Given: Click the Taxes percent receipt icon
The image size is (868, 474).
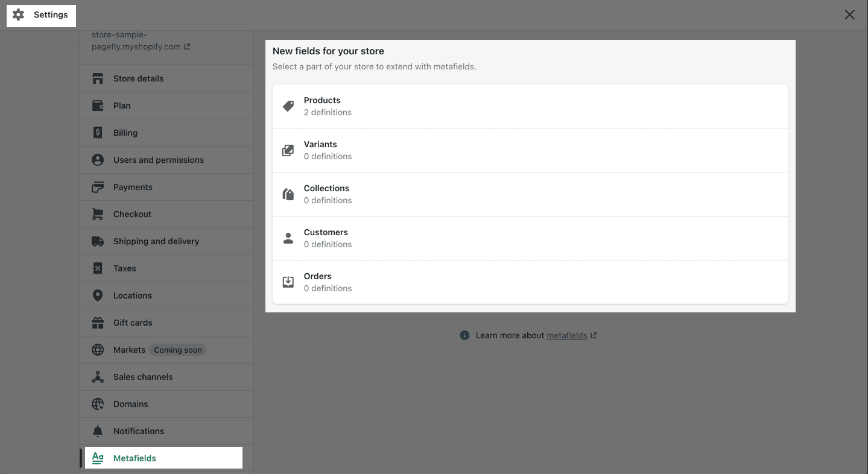Looking at the screenshot, I should pyautogui.click(x=98, y=268).
